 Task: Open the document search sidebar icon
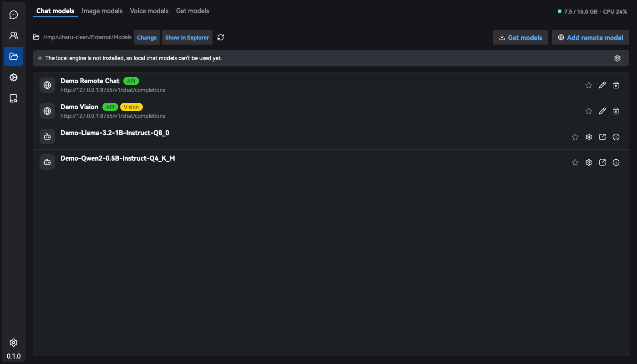tap(14, 98)
